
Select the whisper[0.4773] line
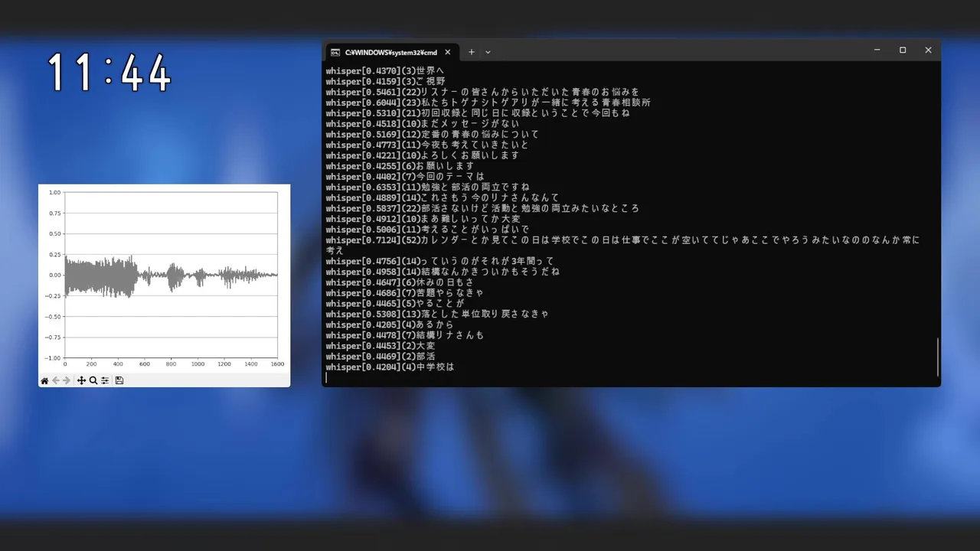[x=427, y=145]
